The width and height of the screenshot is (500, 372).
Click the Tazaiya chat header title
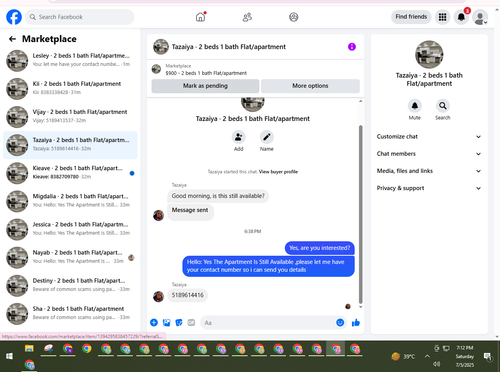tap(229, 47)
